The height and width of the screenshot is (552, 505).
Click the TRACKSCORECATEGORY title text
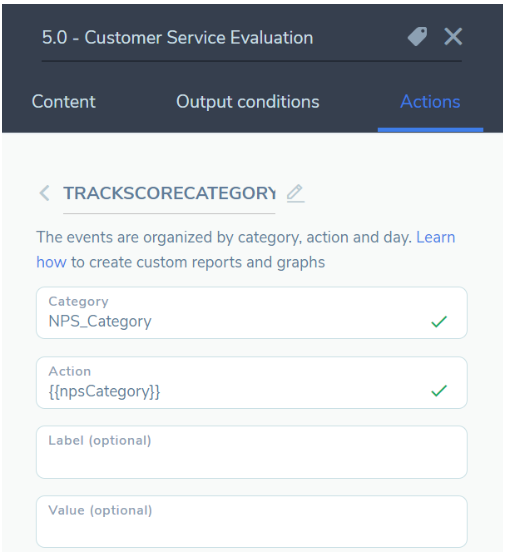(x=169, y=193)
